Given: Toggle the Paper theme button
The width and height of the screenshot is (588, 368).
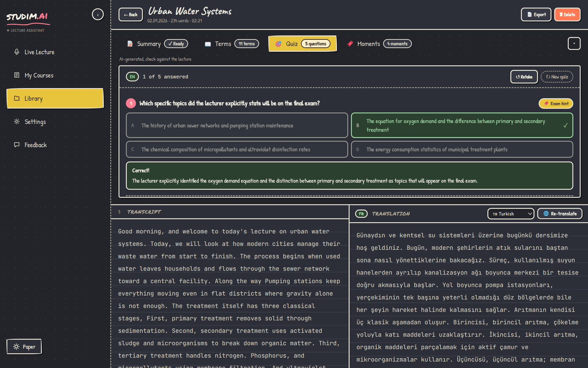Looking at the screenshot, I should pyautogui.click(x=24, y=347).
